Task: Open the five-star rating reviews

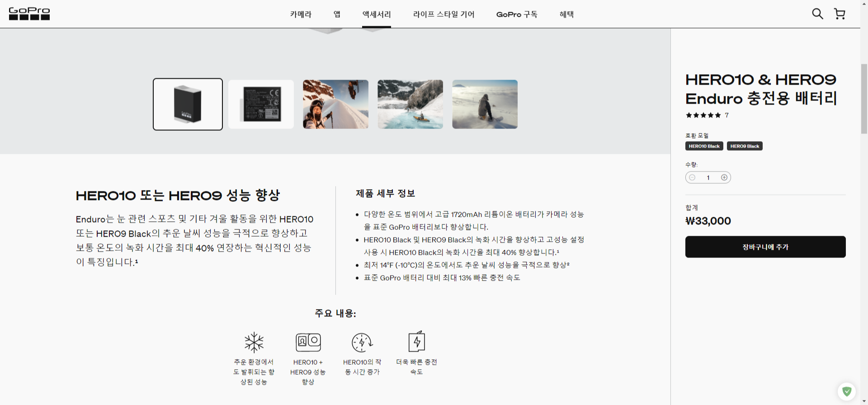Action: (x=703, y=115)
